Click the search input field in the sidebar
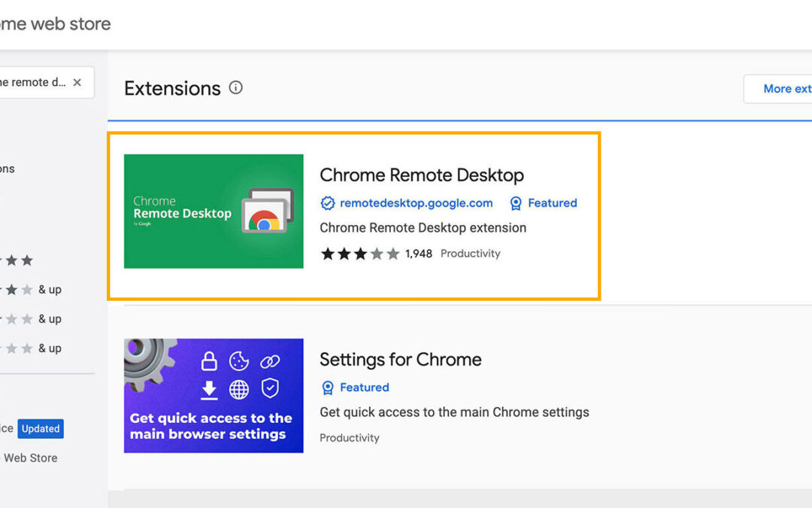 34,83
